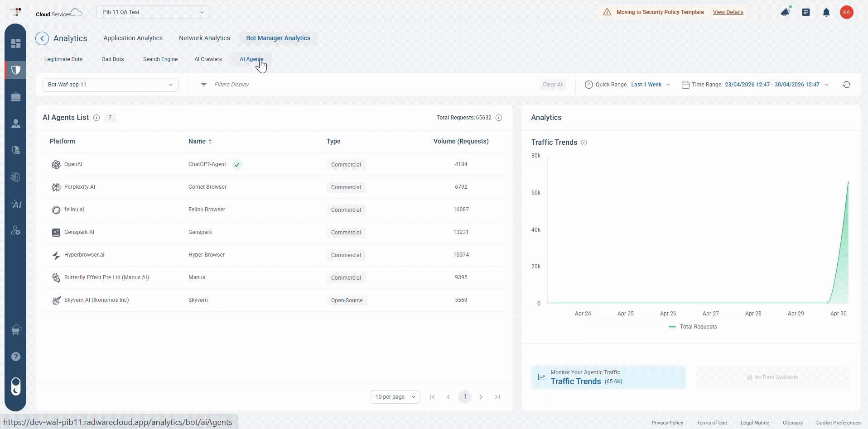This screenshot has width=868, height=429.
Task: Open the AI Crawlers sub-tab
Action: pyautogui.click(x=208, y=59)
